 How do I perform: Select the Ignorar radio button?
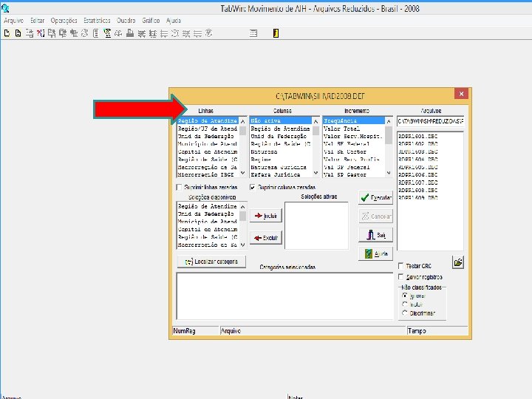pyautogui.click(x=404, y=296)
